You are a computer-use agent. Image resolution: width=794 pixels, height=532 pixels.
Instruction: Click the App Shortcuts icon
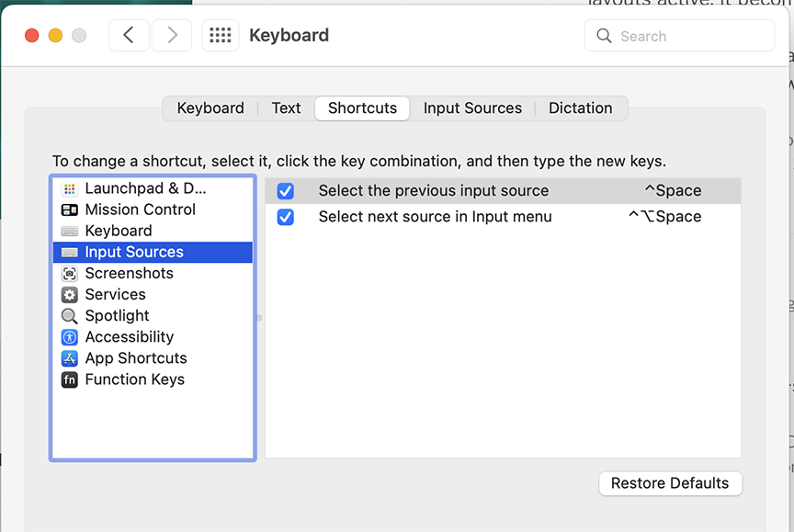point(70,358)
